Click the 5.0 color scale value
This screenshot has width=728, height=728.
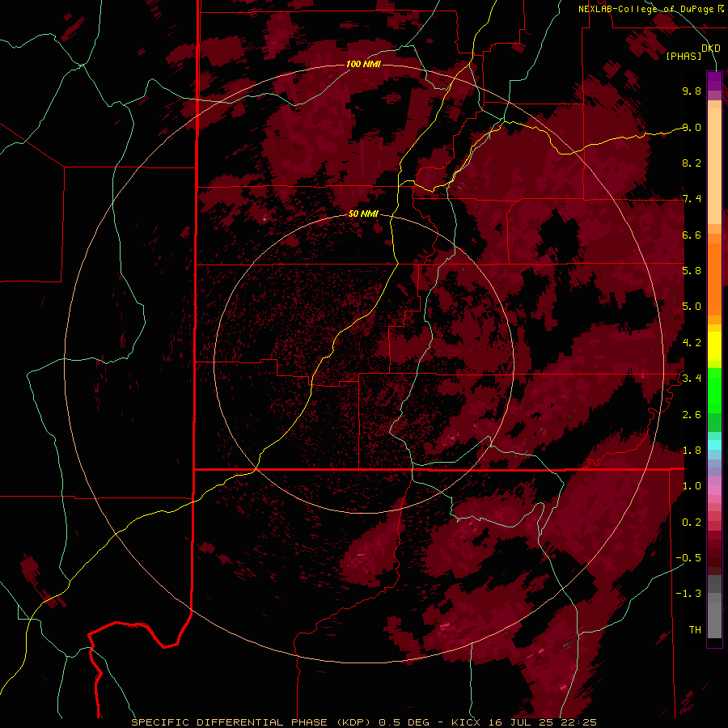[x=692, y=307]
